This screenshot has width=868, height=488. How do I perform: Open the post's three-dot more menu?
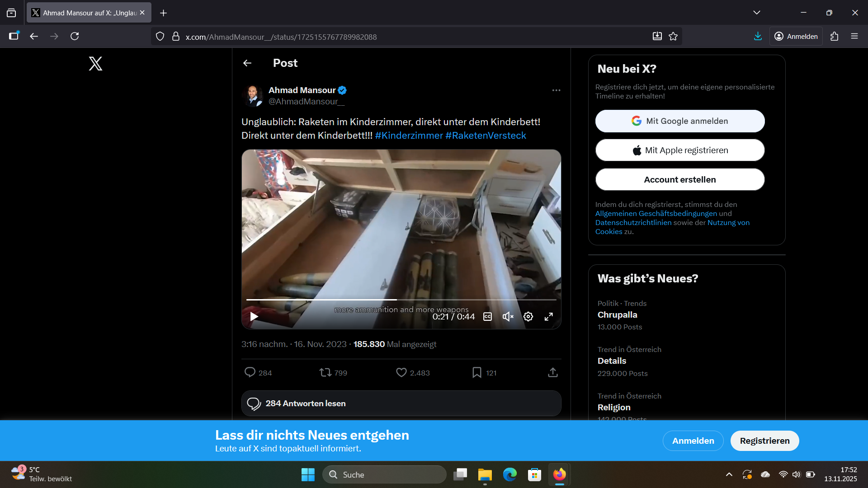[x=556, y=90]
